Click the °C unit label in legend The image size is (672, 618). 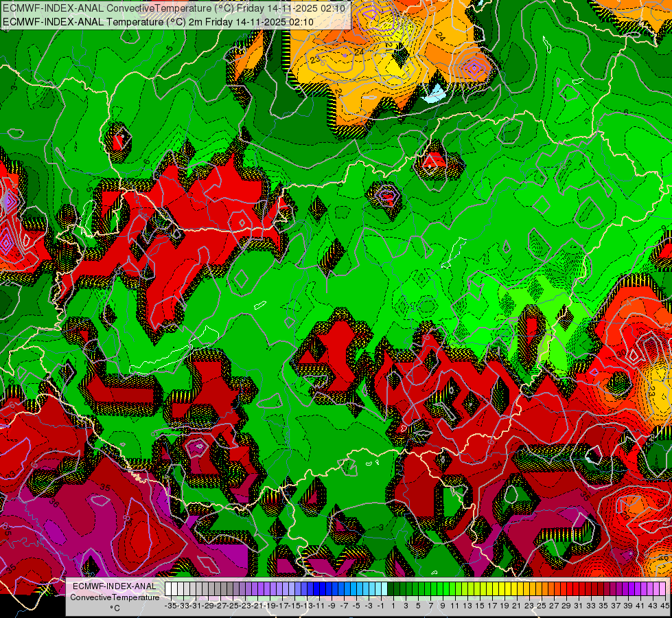pos(115,608)
